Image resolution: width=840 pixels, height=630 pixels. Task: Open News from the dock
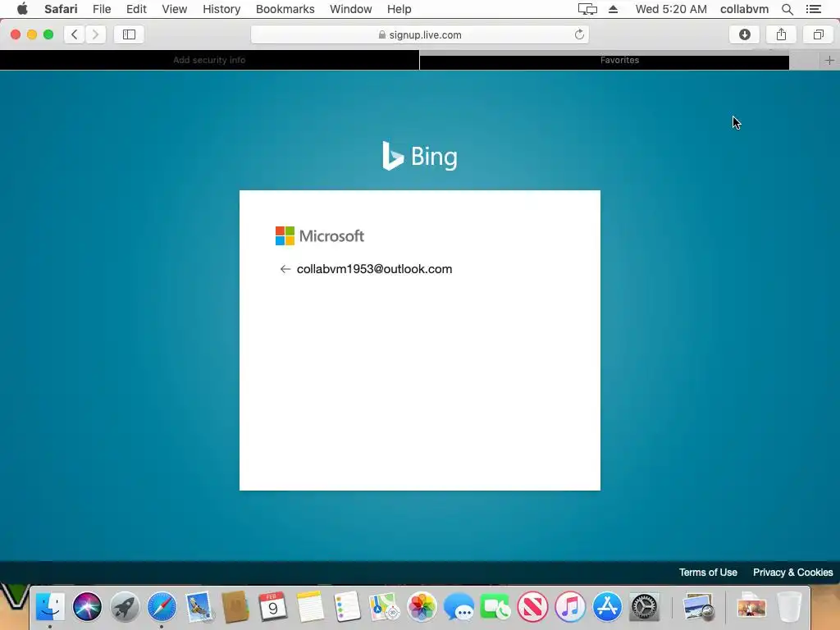point(532,607)
